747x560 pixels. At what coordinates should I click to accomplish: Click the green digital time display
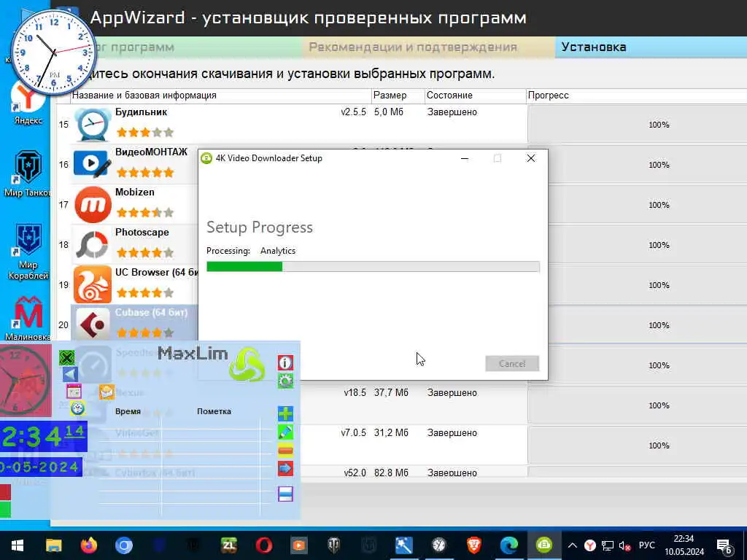pyautogui.click(x=43, y=436)
